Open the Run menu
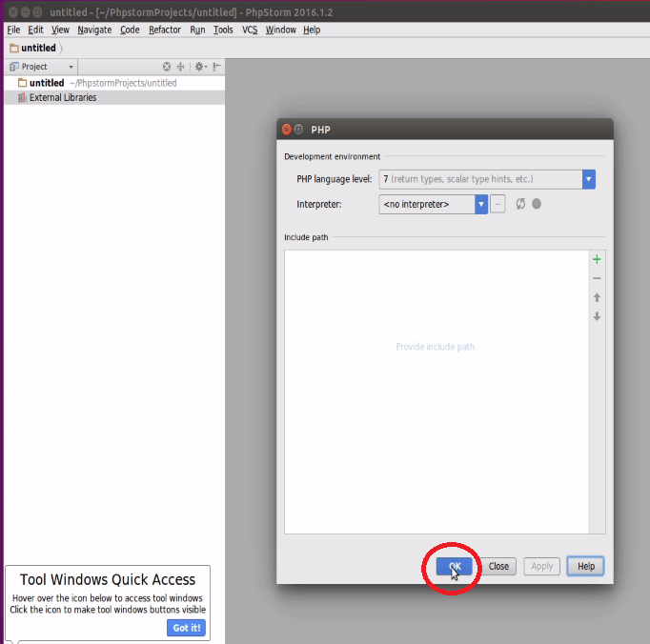Viewport: 650px width, 644px height. coord(197,30)
